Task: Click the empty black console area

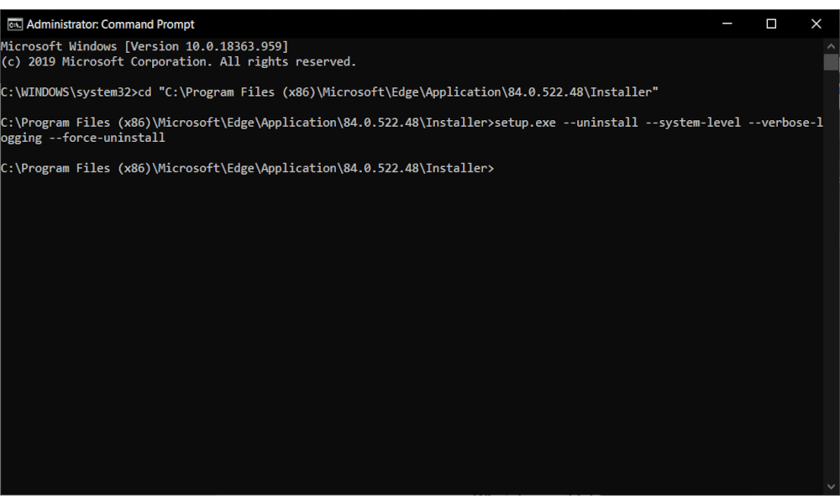Action: click(x=412, y=332)
